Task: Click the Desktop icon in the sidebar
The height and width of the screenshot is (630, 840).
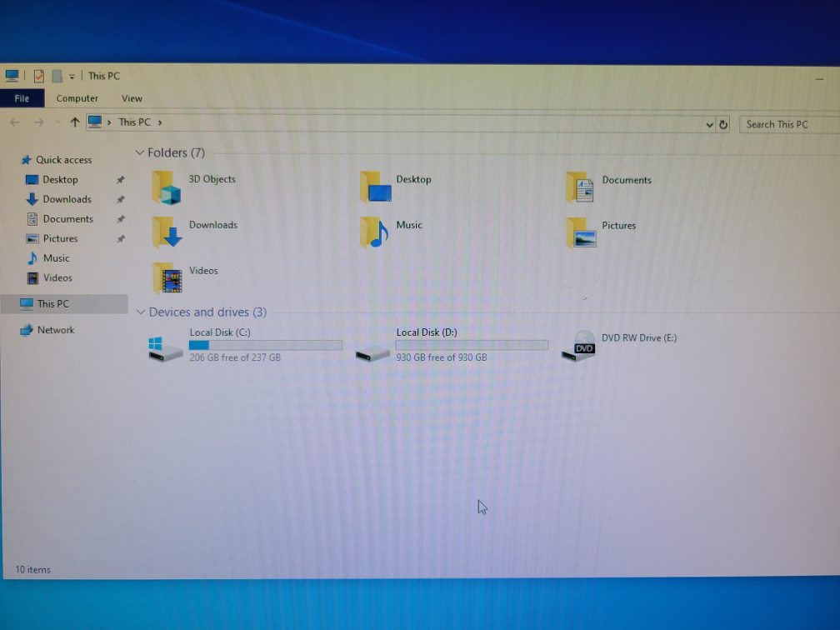Action: [32, 179]
